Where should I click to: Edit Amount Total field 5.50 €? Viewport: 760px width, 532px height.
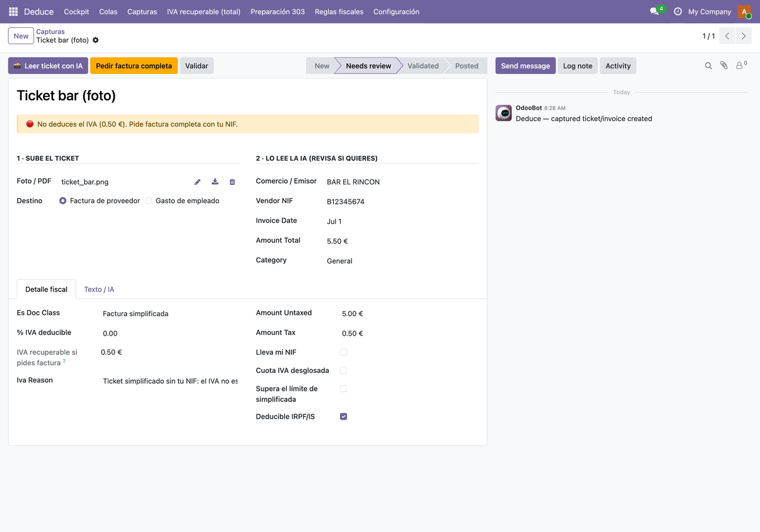[x=402, y=241]
